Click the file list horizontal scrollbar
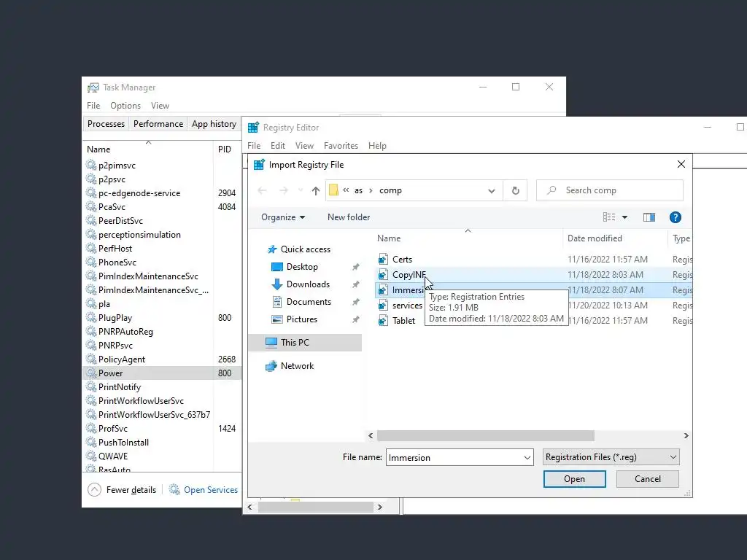Viewport: 747px width, 560px height. tap(485, 436)
